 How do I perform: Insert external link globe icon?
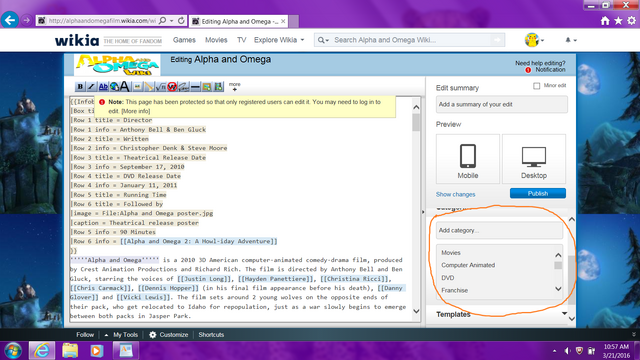[x=114, y=87]
